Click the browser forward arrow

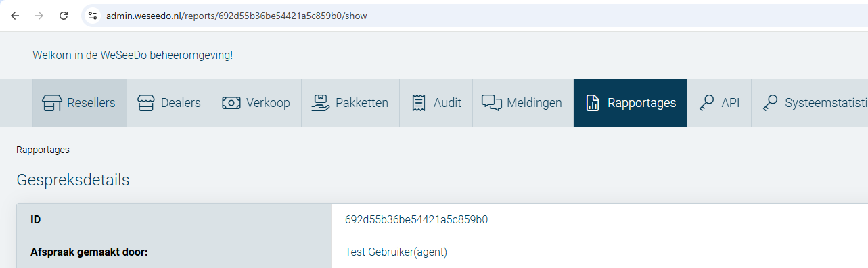(39, 16)
